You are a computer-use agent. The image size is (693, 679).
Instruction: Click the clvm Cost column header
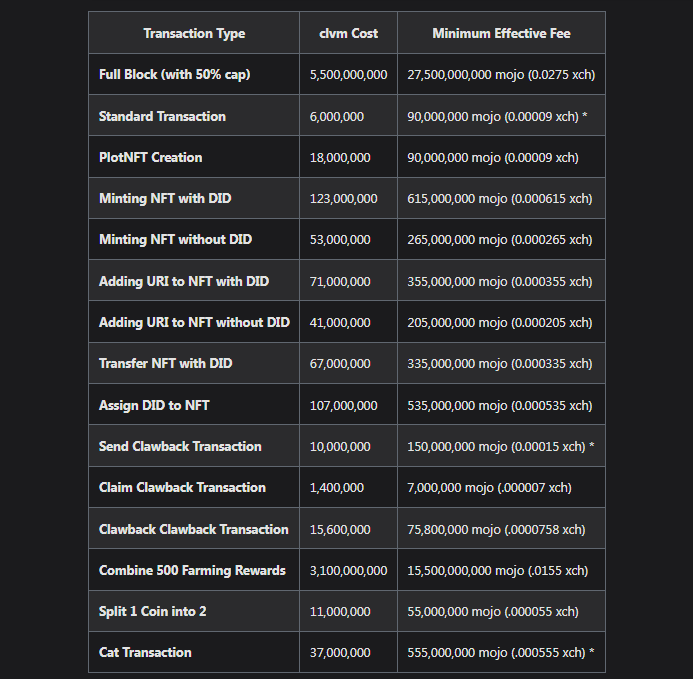(x=348, y=33)
